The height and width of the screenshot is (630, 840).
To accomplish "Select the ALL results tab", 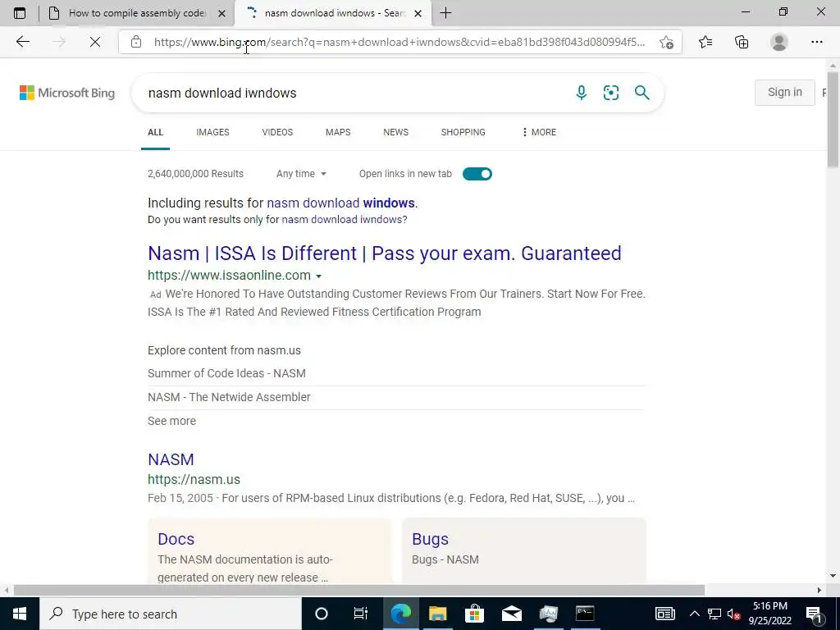I will [x=155, y=132].
